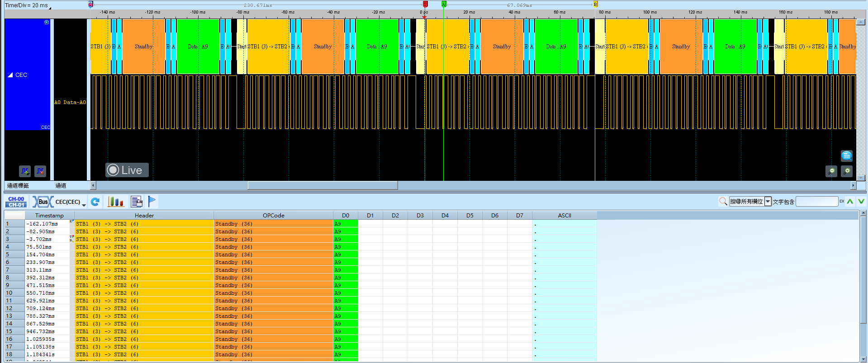The image size is (868, 363).
Task: Click the add channel waveform icon
Action: (25, 171)
